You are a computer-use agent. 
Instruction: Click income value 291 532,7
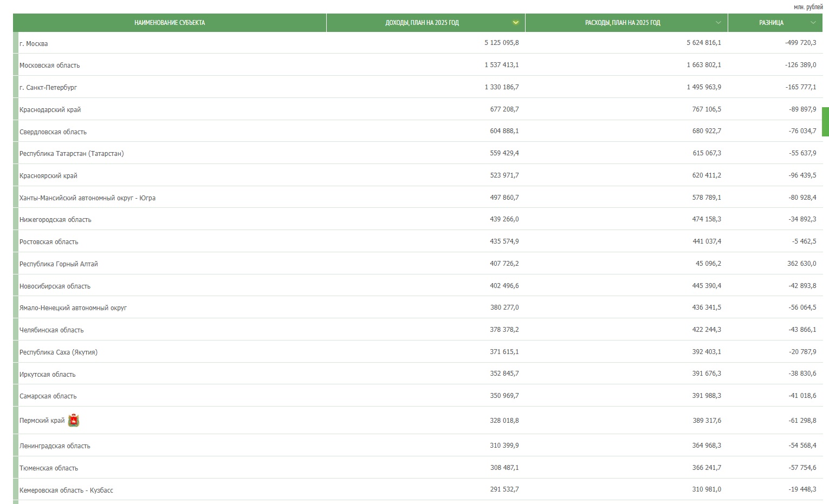[504, 489]
